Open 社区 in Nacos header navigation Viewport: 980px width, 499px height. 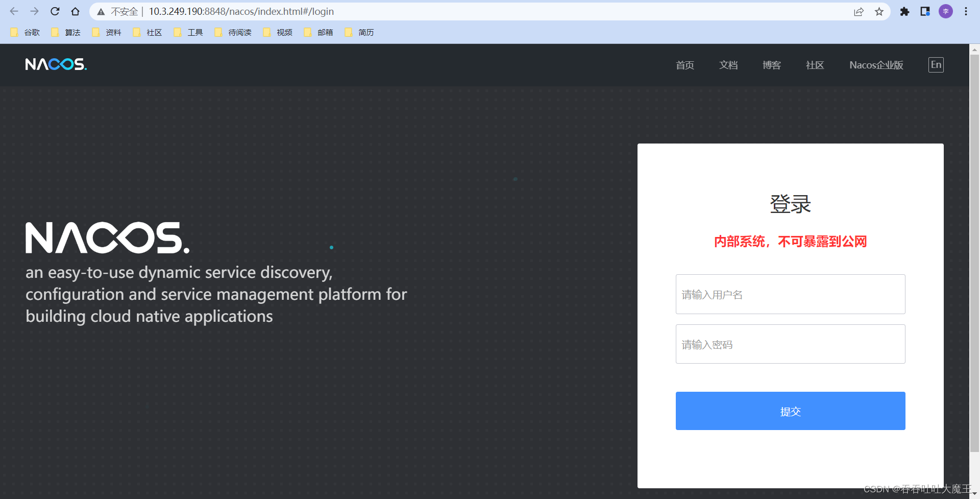815,65
